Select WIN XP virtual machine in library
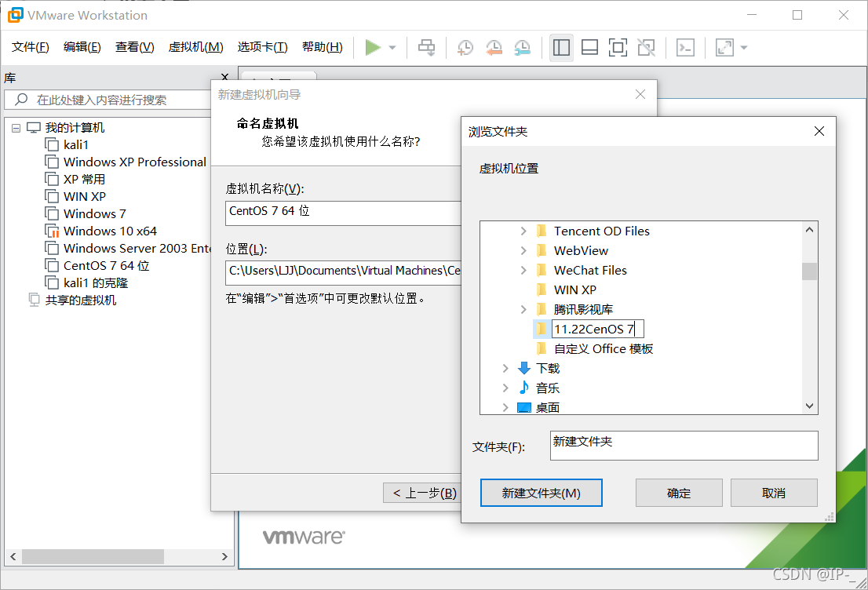 pos(85,196)
